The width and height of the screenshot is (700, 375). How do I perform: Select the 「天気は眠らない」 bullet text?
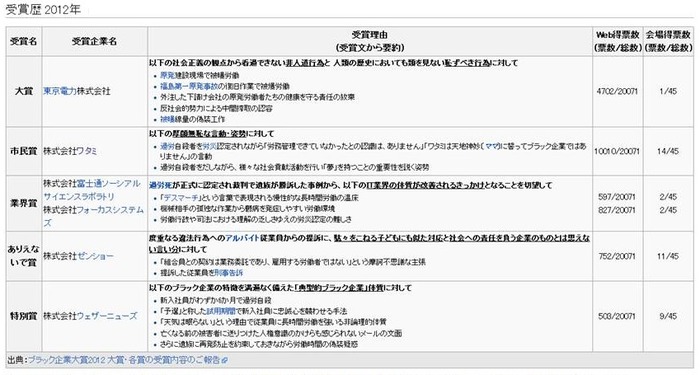pyautogui.click(x=273, y=322)
